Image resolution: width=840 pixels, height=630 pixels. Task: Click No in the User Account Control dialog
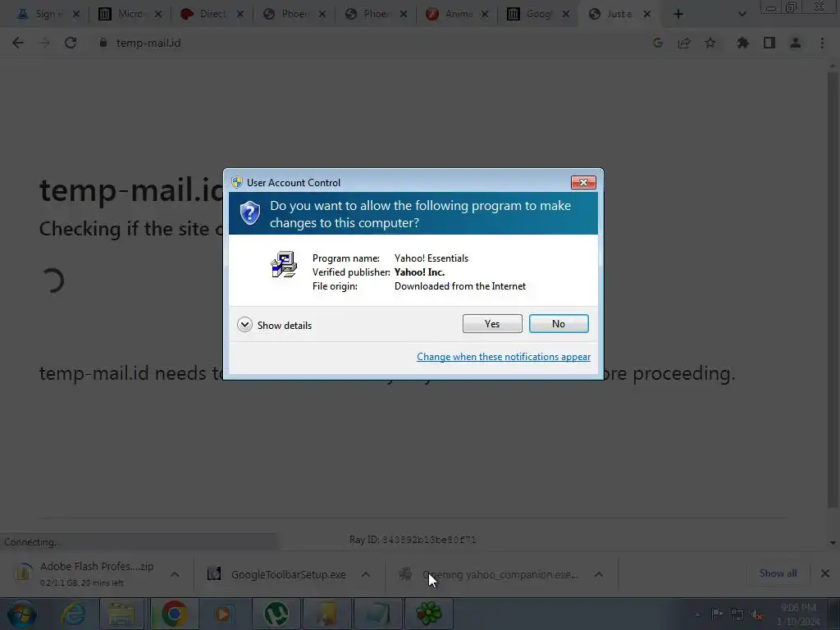tap(558, 323)
